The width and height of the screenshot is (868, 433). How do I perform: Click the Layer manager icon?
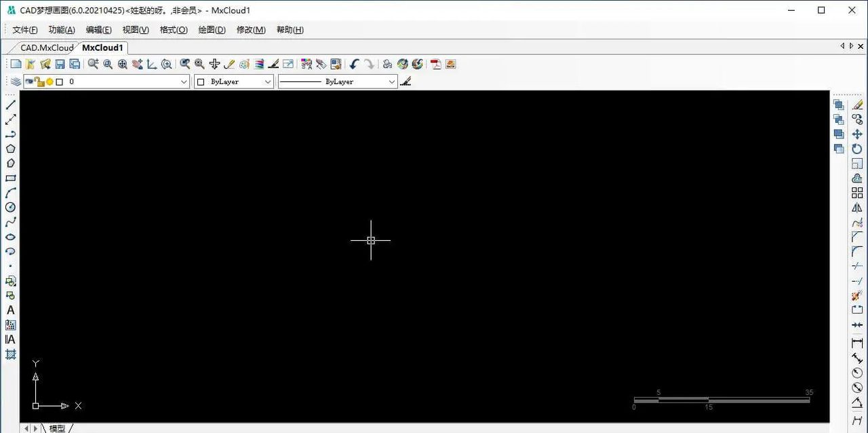16,81
